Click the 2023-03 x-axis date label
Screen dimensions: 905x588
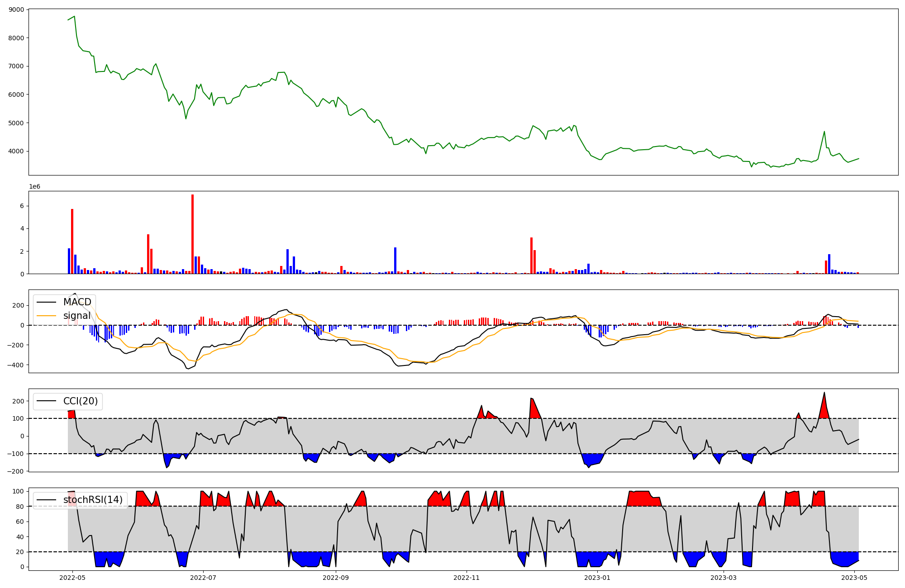[724, 578]
